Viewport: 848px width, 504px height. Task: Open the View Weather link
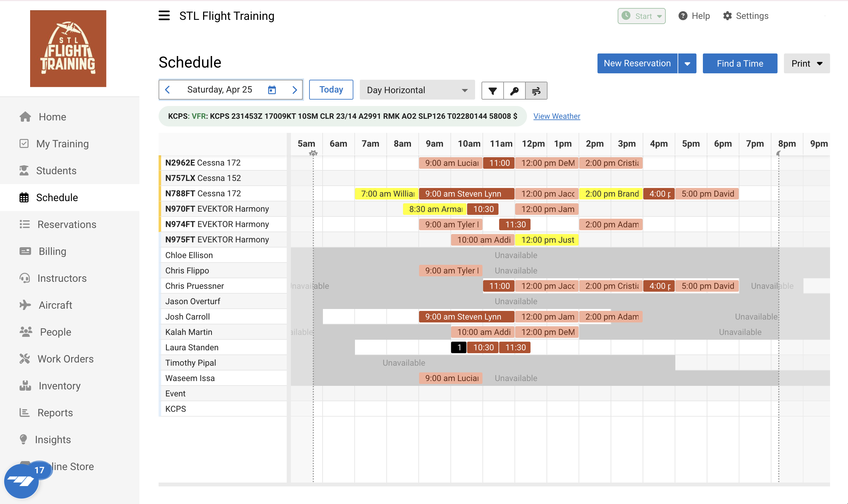click(556, 116)
